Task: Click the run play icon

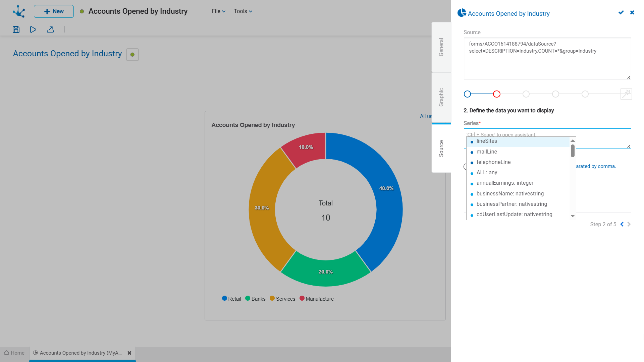Action: 33,29
